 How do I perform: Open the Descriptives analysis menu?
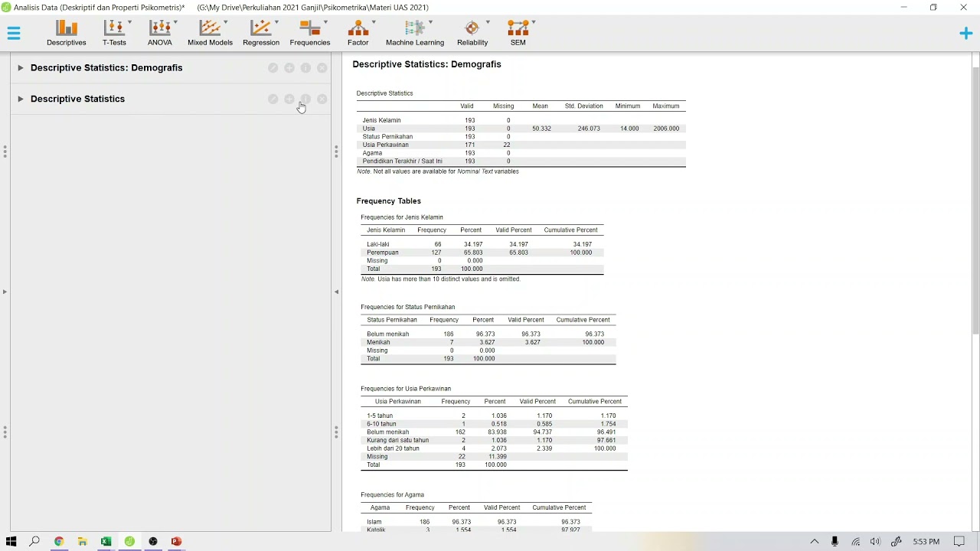point(67,33)
